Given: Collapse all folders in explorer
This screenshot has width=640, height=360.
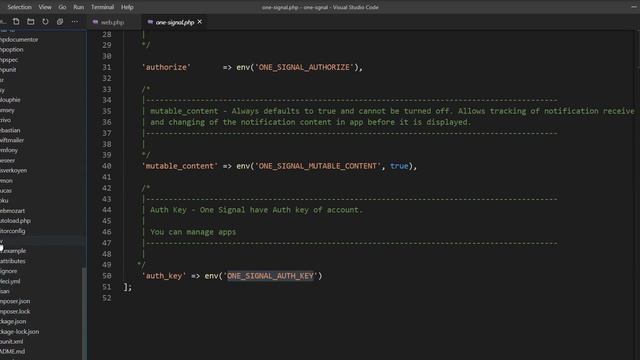Looking at the screenshot, I should pyautogui.click(x=60, y=22).
